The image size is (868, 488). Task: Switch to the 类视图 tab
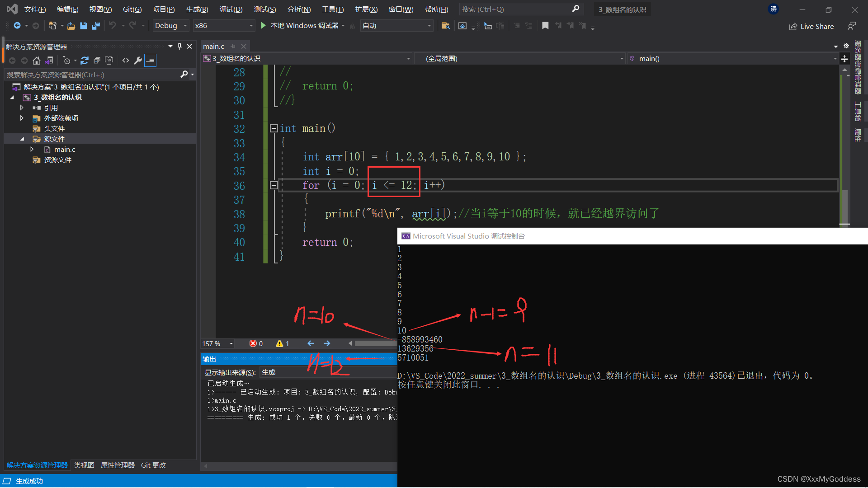pyautogui.click(x=84, y=465)
